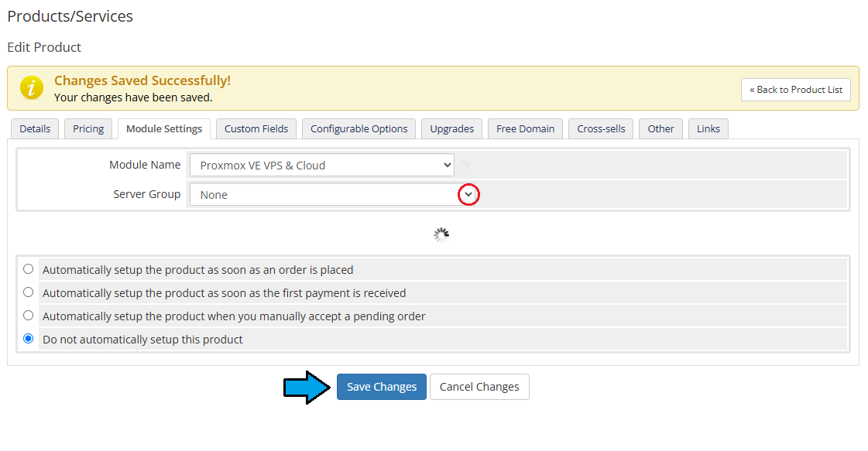Viewport: 868px width, 451px height.
Task: Open the Details tab
Action: (x=35, y=128)
